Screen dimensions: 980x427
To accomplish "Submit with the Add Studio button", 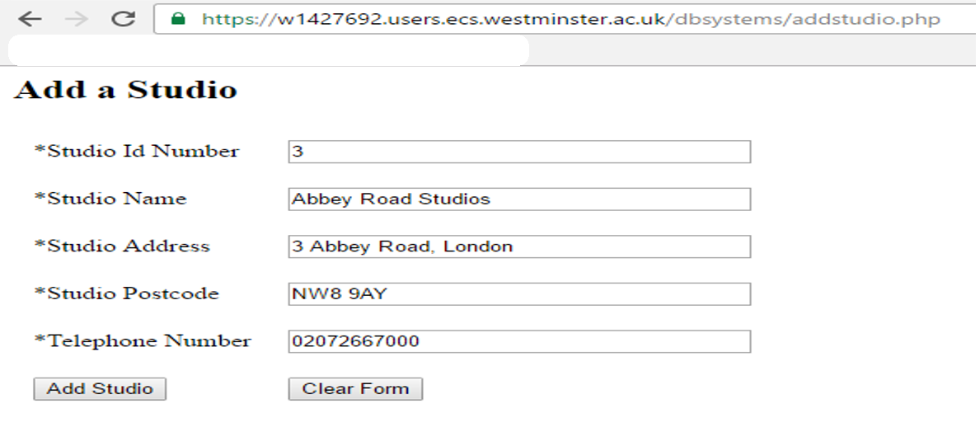I will (x=100, y=389).
